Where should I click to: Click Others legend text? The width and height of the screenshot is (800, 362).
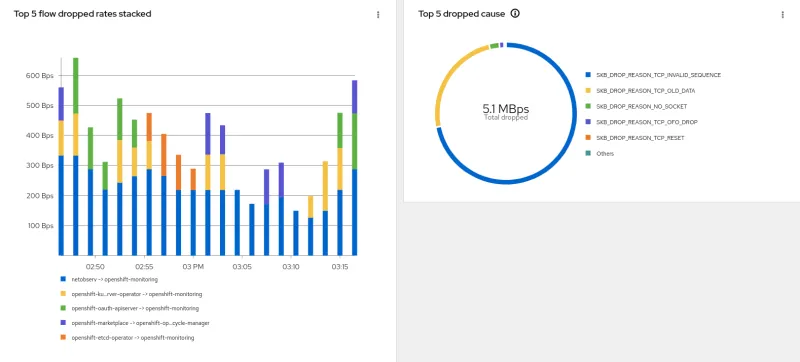point(605,153)
